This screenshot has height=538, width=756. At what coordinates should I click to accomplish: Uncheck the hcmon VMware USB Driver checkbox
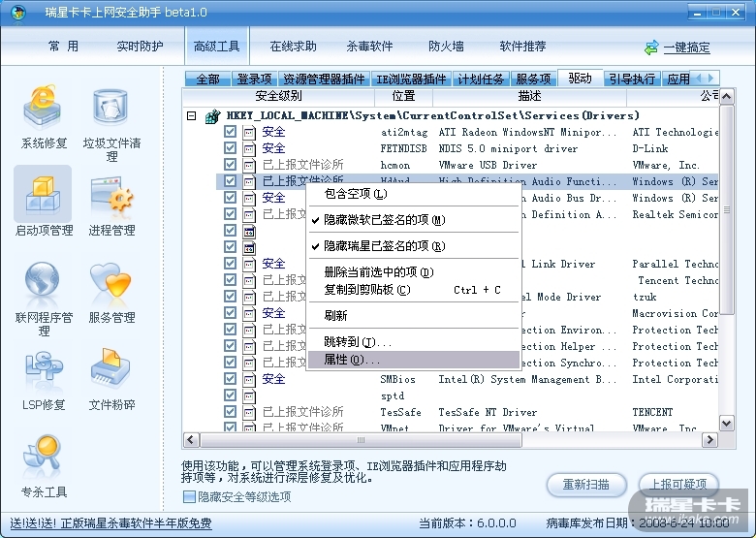point(230,165)
